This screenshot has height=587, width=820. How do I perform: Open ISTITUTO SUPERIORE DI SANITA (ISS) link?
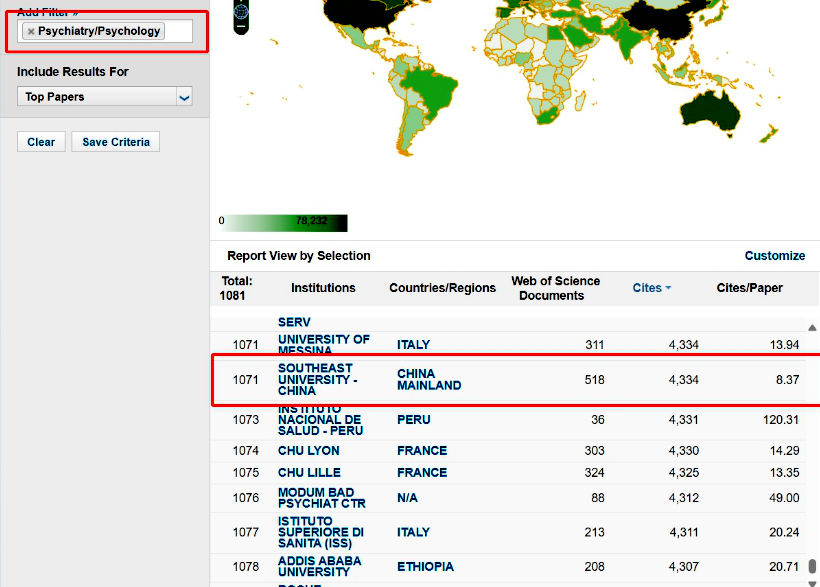321,532
